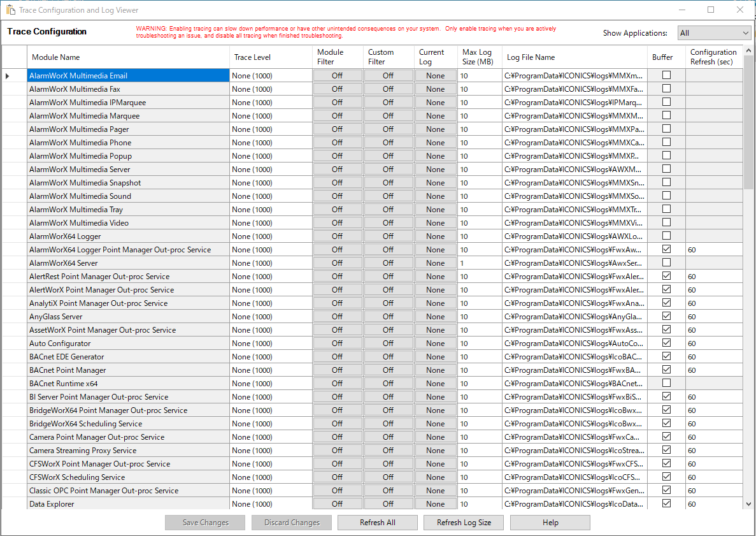Sort by Module Name column header
756x536 pixels.
[x=128, y=57]
